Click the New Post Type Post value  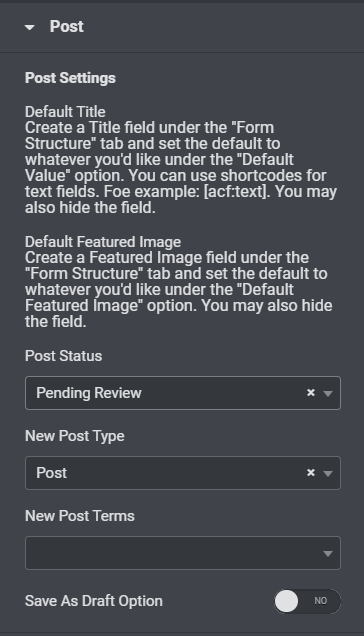52,473
